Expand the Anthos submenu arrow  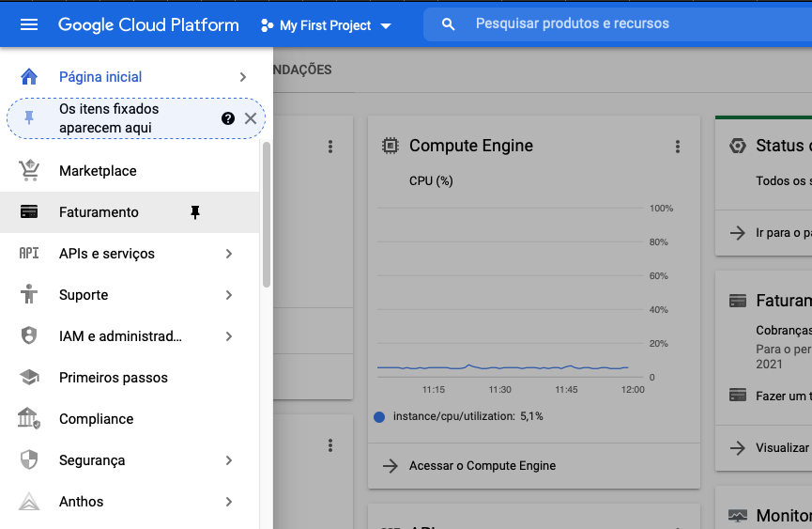pyautogui.click(x=229, y=502)
